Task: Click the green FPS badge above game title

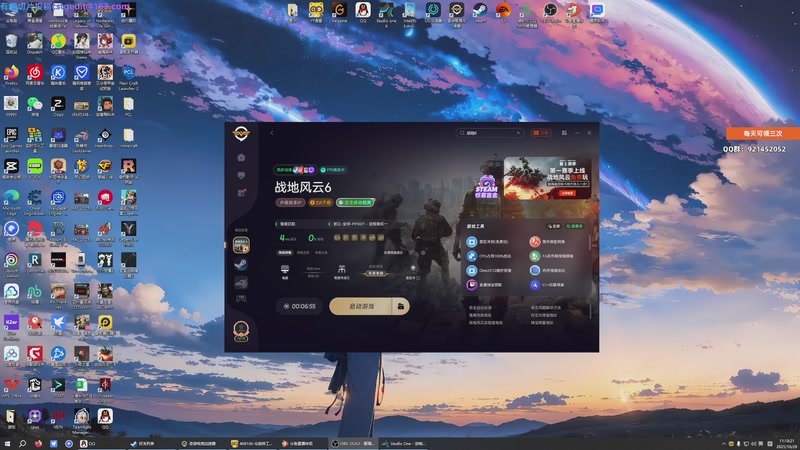Action: 333,170
